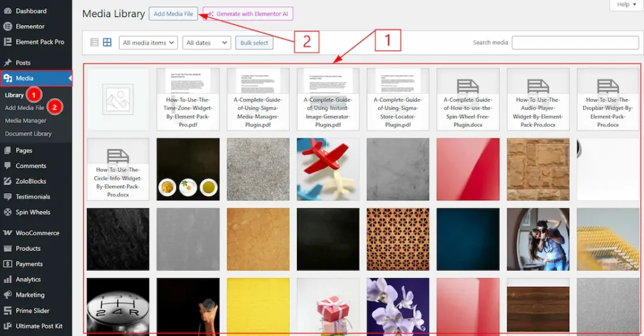Click the Testimonials icon

tap(8, 197)
